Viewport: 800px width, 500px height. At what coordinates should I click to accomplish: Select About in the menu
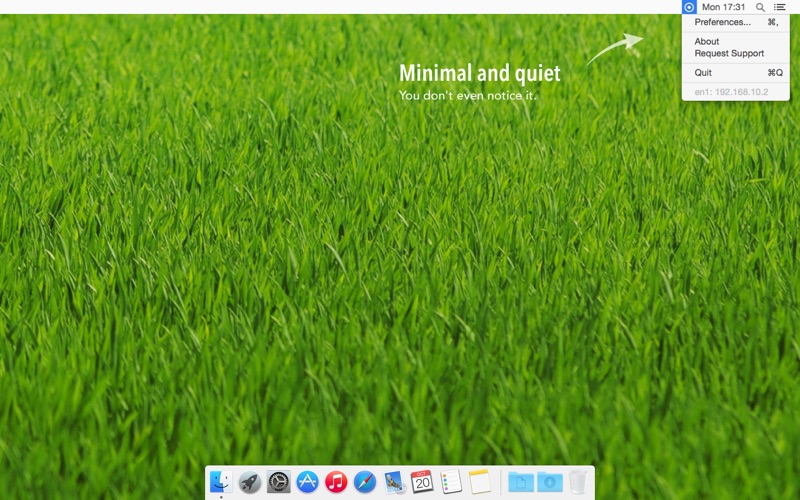click(736, 41)
